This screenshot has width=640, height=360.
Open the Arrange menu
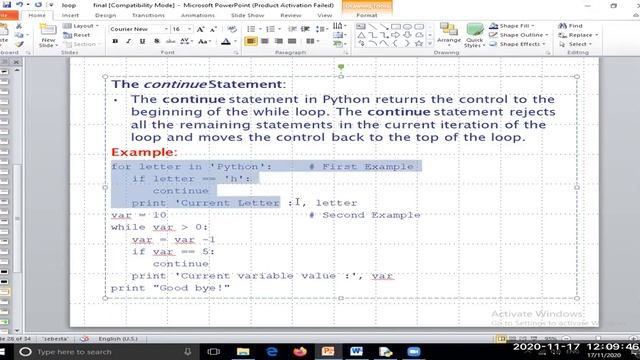[449, 34]
